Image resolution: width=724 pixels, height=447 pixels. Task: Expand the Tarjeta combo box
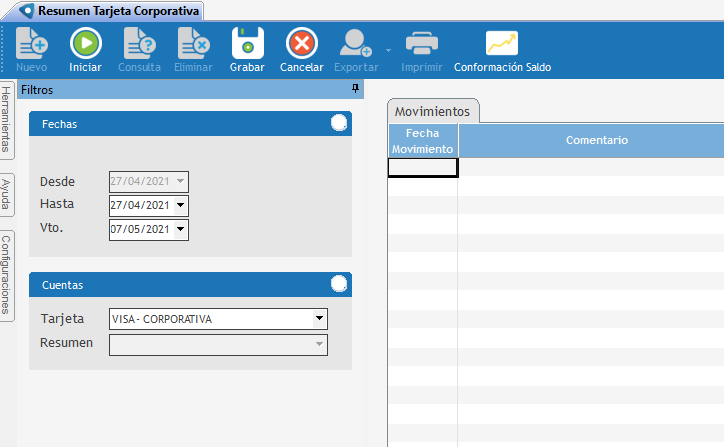(x=319, y=319)
